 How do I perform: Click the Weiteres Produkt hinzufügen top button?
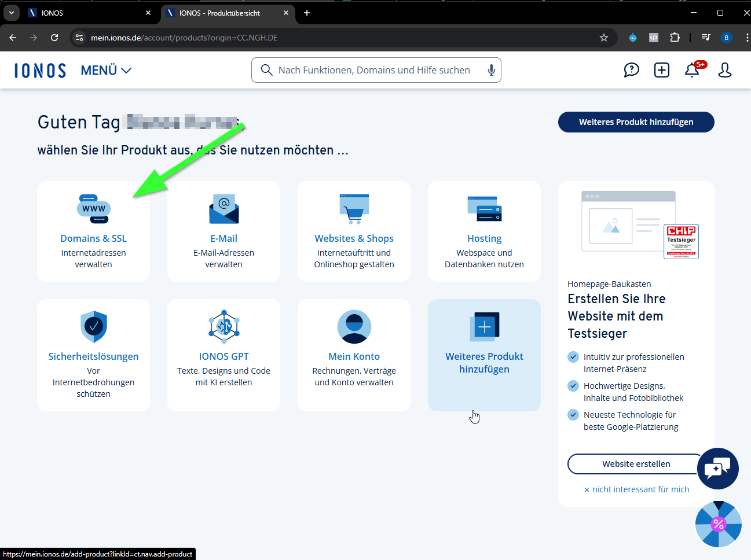pyautogui.click(x=636, y=122)
